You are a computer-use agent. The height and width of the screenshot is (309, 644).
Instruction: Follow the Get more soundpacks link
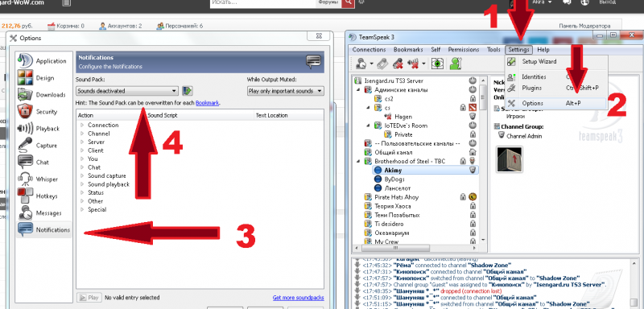pos(298,298)
